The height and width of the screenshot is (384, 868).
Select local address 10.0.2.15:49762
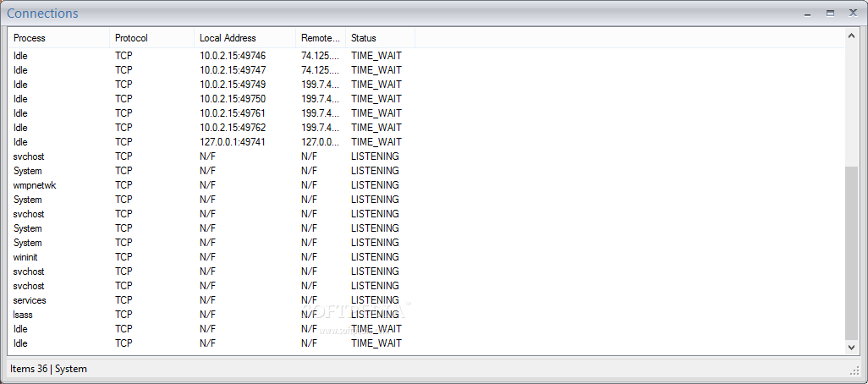[x=233, y=128]
